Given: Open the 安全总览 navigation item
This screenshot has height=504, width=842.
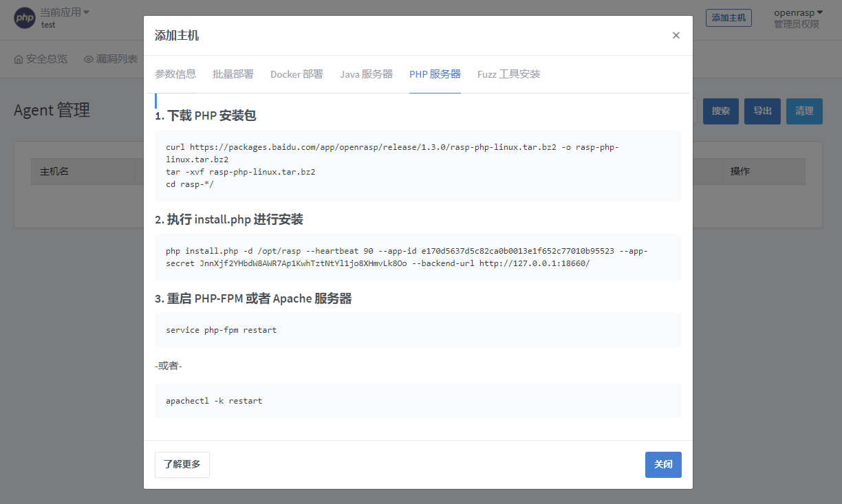Looking at the screenshot, I should point(41,59).
